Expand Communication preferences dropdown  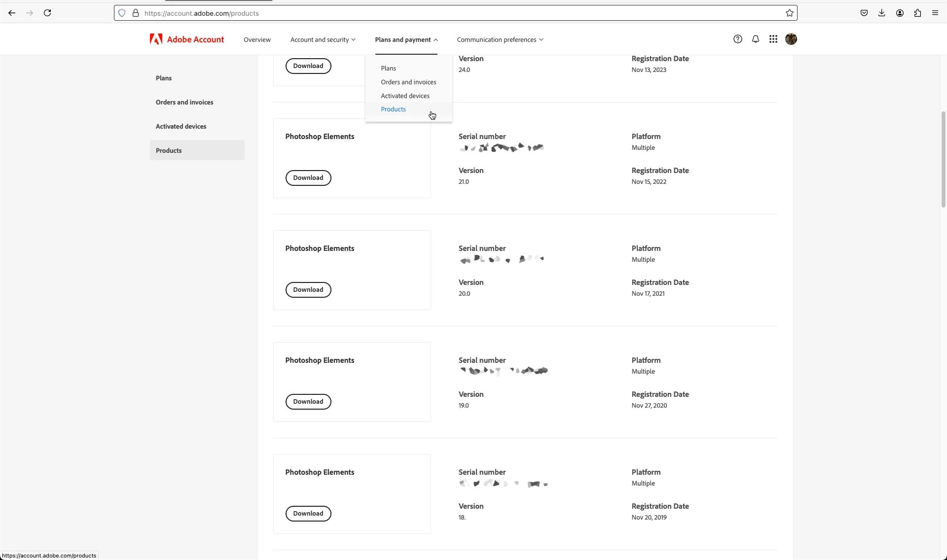coord(500,40)
